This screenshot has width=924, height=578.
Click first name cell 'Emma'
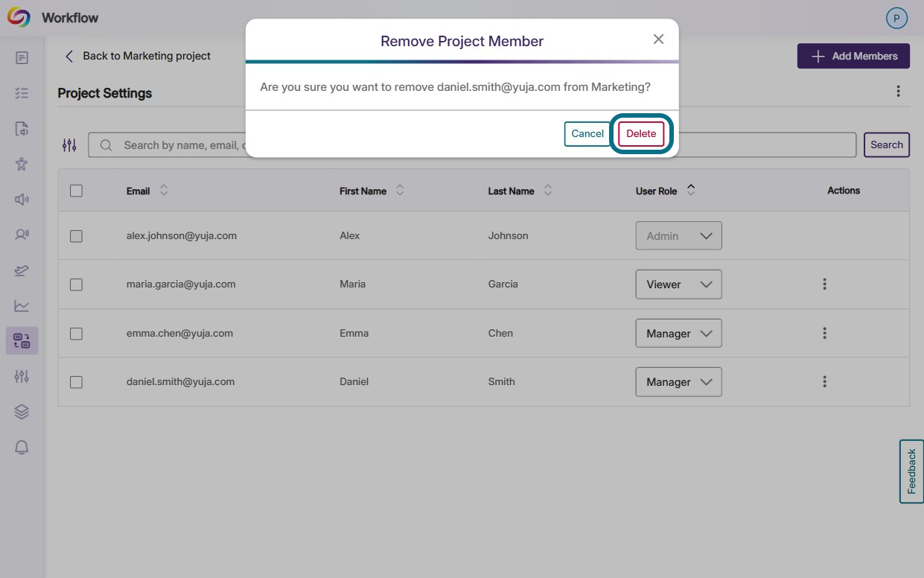[354, 333]
